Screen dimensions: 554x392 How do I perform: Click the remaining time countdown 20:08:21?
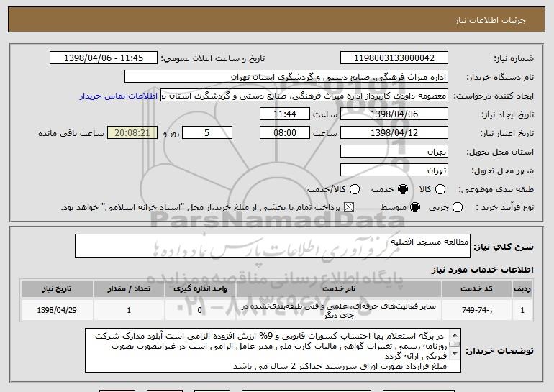(132, 133)
